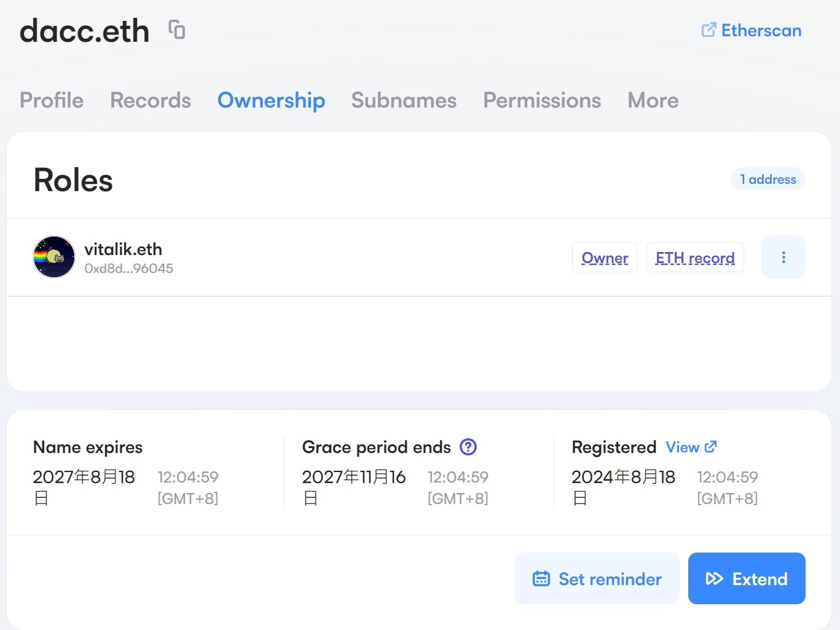Click the 1 address badge
Image resolution: width=840 pixels, height=630 pixels.
tap(767, 179)
